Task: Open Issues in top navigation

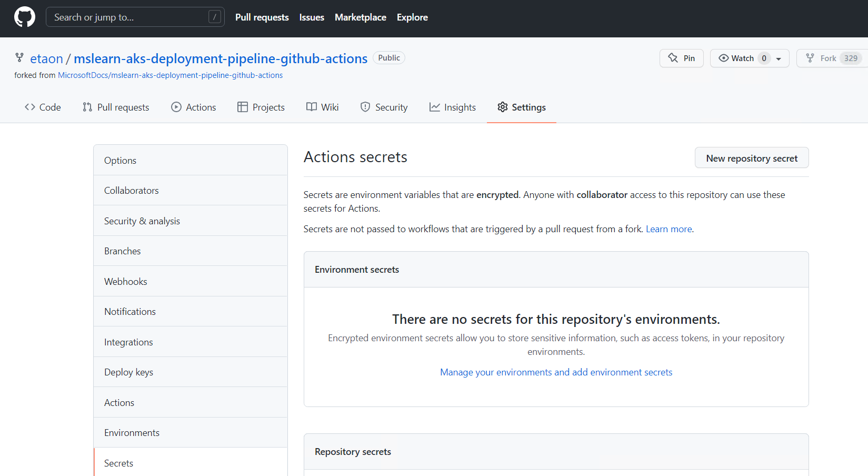Action: 312,17
